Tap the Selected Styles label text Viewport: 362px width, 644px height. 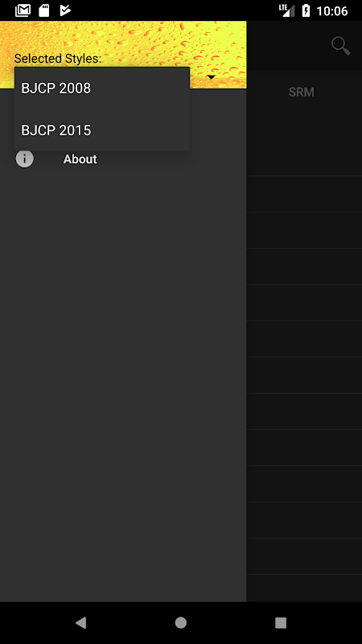coord(57,58)
